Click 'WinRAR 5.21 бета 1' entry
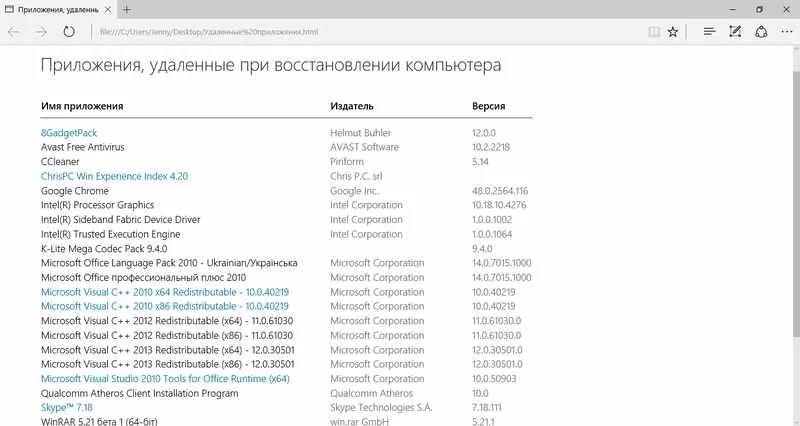800x426 pixels. tap(99, 421)
